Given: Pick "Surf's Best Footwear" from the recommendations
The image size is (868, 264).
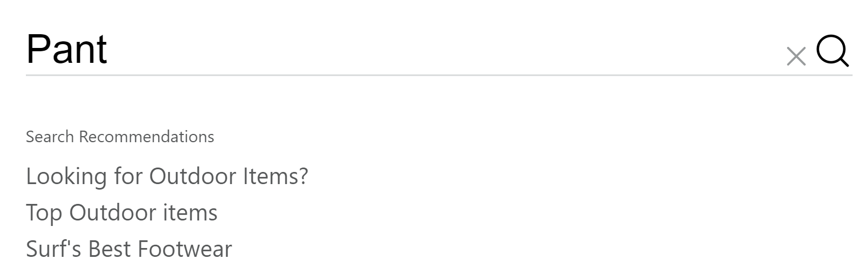Looking at the screenshot, I should (x=129, y=249).
